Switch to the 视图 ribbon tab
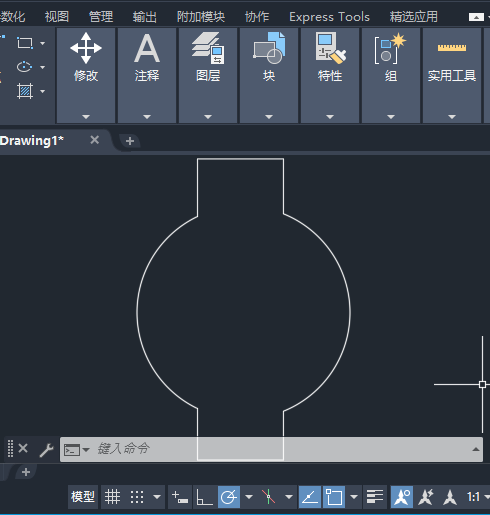The width and height of the screenshot is (490, 515). pyautogui.click(x=57, y=17)
